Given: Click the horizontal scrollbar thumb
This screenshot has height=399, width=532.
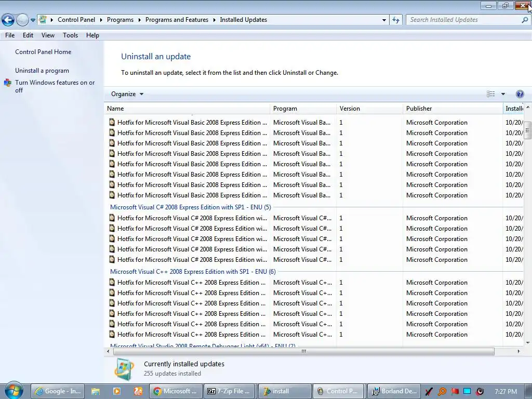Looking at the screenshot, I should (x=303, y=351).
